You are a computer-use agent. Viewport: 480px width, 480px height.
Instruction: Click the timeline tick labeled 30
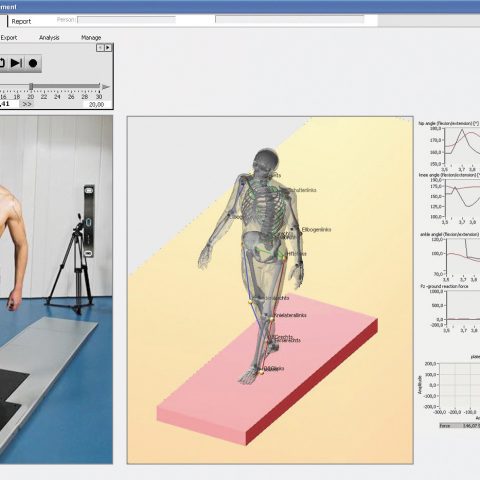(99, 97)
